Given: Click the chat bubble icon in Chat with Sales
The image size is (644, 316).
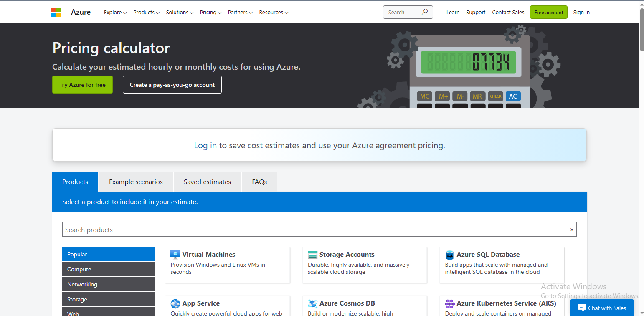Looking at the screenshot, I should click(x=582, y=308).
